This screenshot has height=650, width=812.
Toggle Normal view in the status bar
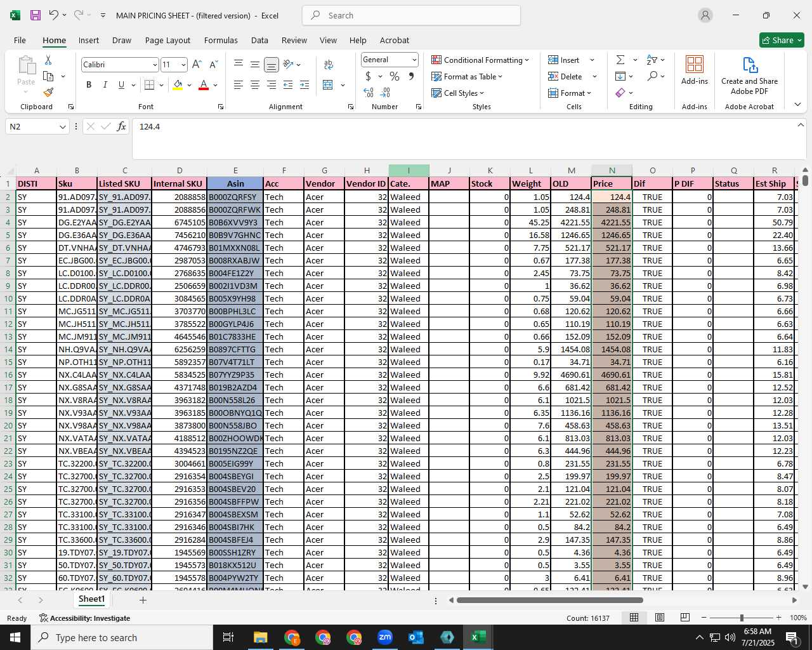(634, 618)
